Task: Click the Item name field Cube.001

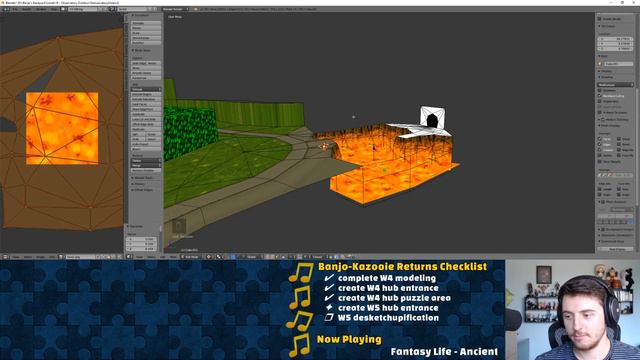Action: (619, 64)
